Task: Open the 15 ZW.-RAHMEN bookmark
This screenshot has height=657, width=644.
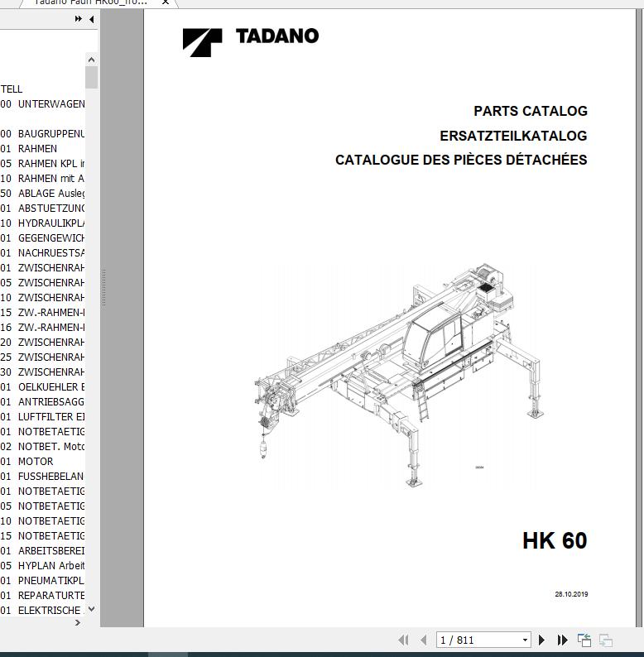Action: click(x=42, y=313)
